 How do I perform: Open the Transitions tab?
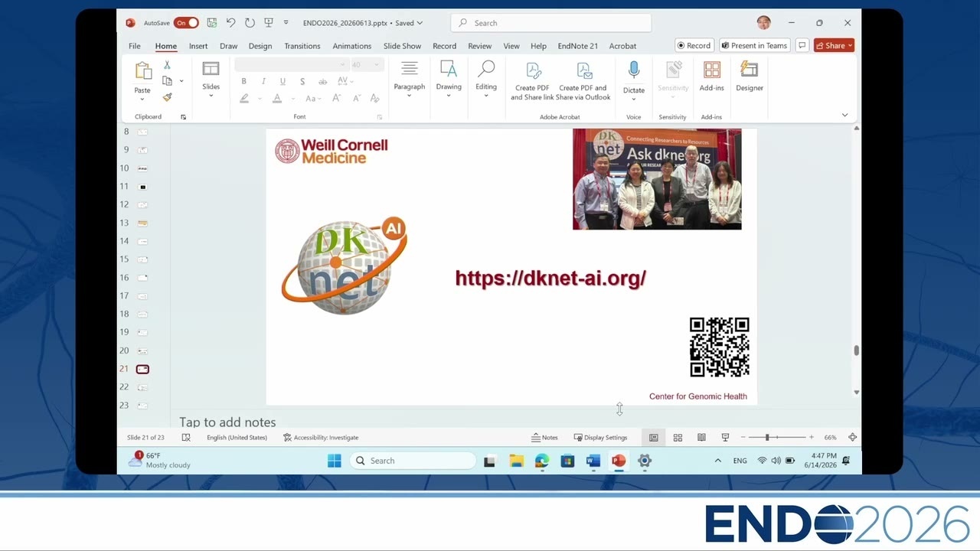point(302,46)
